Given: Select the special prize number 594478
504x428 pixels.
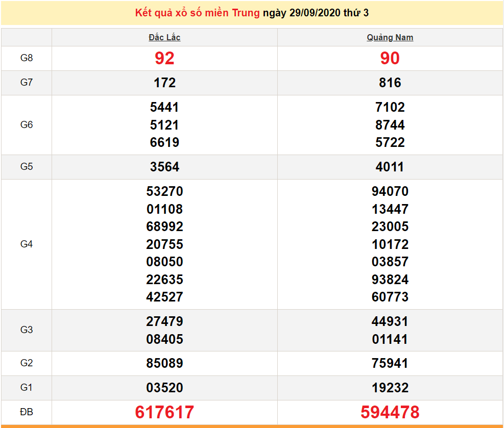Looking at the screenshot, I should [390, 412].
